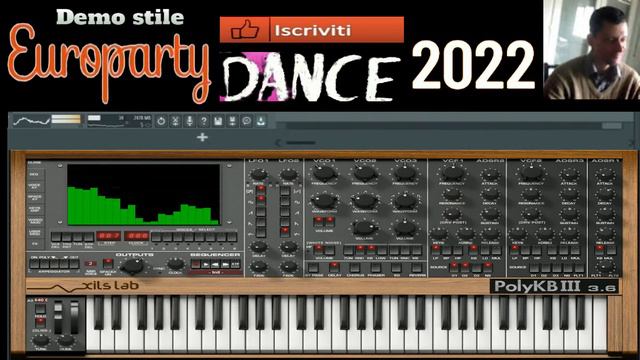640x360 pixels.
Task: Click the plus icon below the toolbar
Action: [x=202, y=138]
